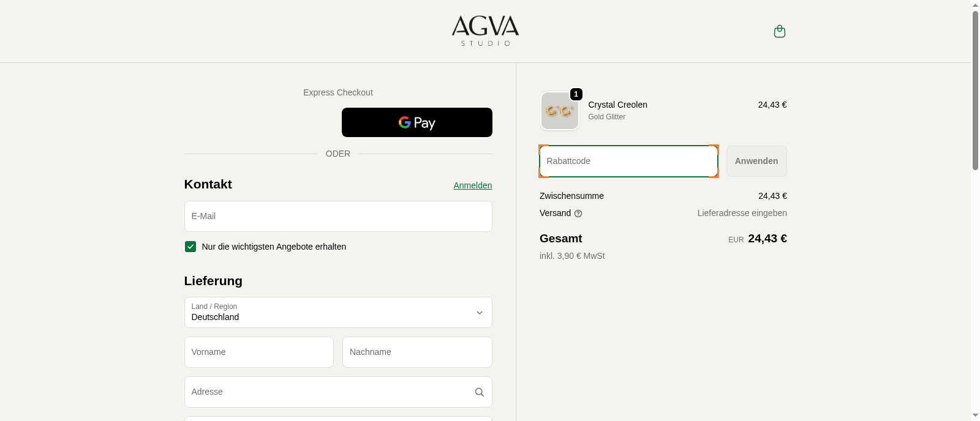Expand the country selector showing Deutschland

(338, 312)
